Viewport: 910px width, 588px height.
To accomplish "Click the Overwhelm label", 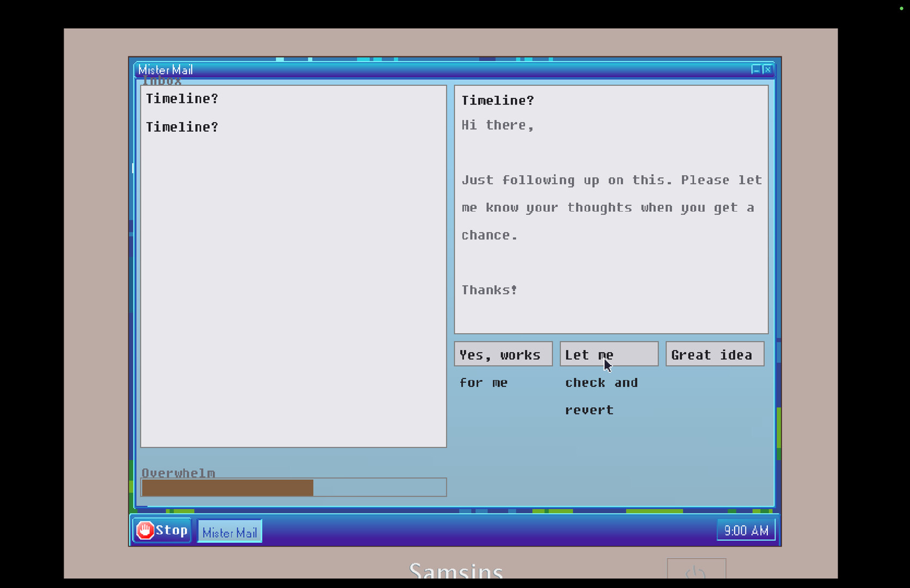I will tap(178, 473).
